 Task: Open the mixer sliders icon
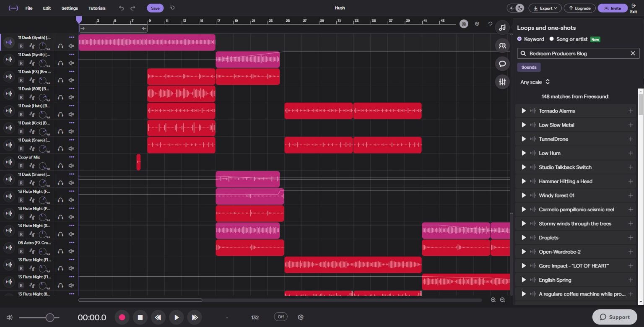click(502, 82)
